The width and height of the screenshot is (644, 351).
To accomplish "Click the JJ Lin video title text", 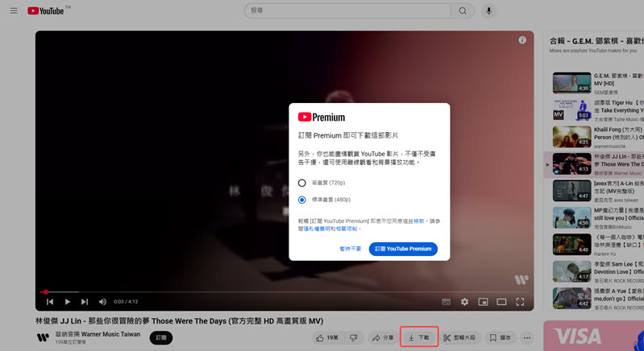I will tap(180, 321).
